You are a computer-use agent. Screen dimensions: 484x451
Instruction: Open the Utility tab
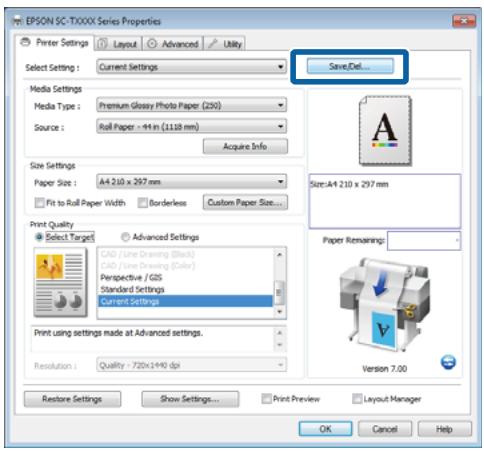[x=225, y=44]
